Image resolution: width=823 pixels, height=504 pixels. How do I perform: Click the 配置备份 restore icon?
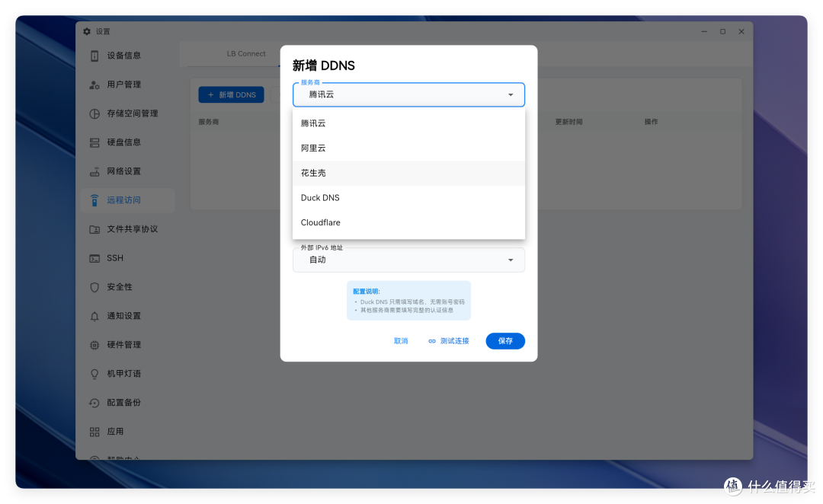[x=94, y=403]
